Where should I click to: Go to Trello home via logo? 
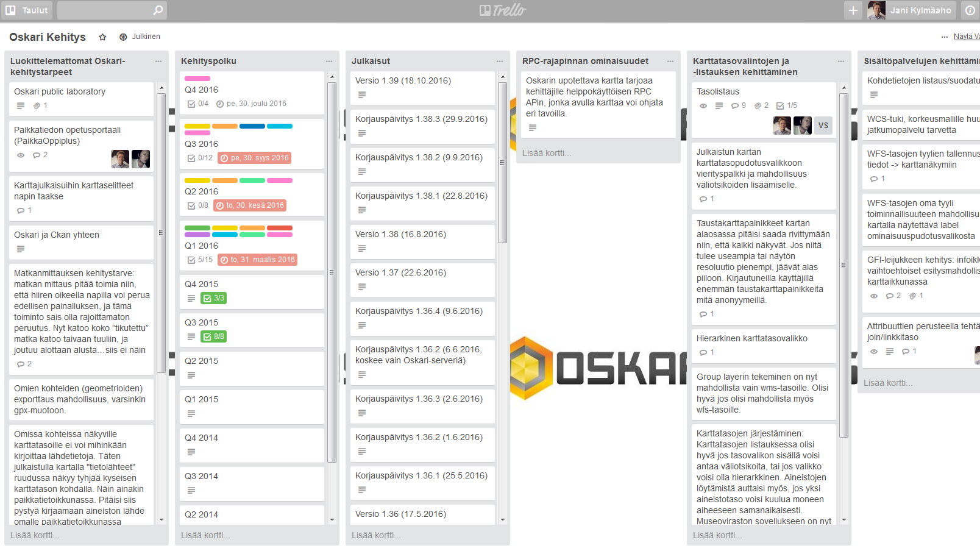click(503, 10)
